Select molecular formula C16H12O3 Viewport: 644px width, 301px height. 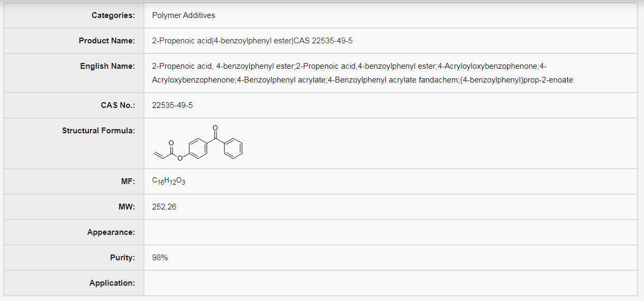(x=169, y=181)
